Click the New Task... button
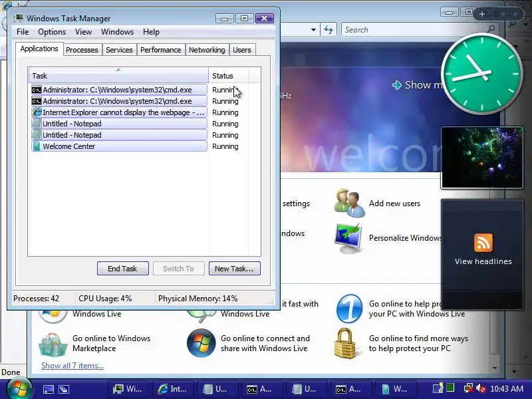The image size is (532, 399). pyautogui.click(x=235, y=269)
